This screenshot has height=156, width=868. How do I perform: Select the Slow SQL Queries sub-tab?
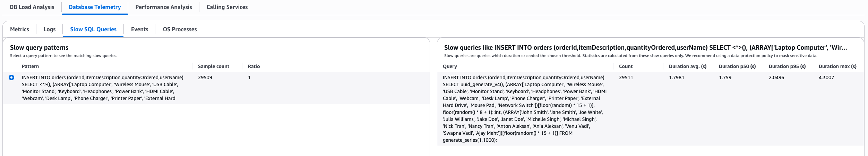(93, 29)
